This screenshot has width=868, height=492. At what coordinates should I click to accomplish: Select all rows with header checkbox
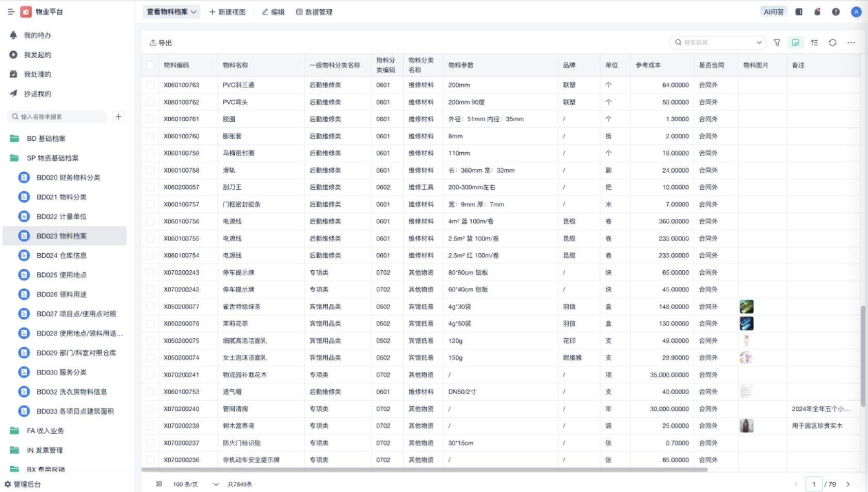coord(150,65)
